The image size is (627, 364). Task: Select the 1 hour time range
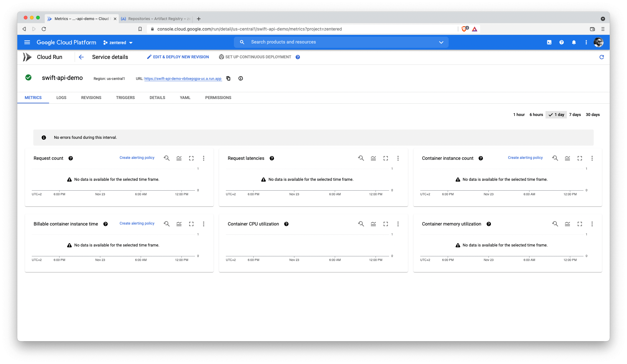[519, 115]
